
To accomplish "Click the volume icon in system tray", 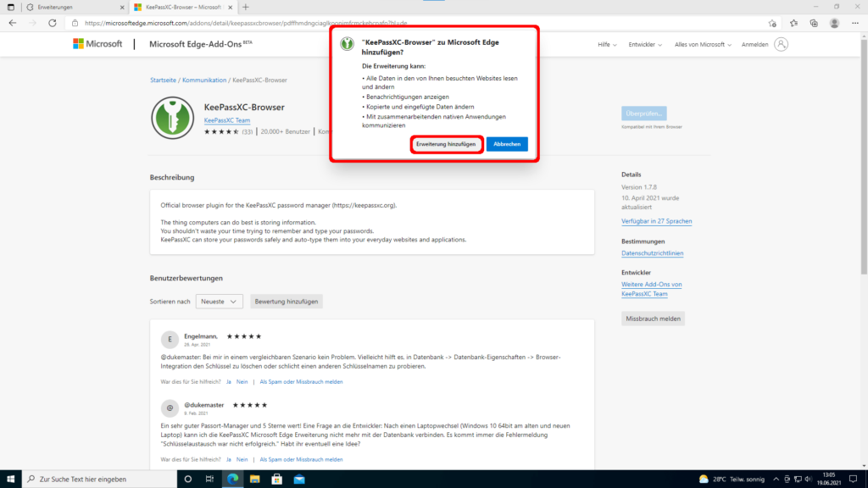I will pos(808,480).
